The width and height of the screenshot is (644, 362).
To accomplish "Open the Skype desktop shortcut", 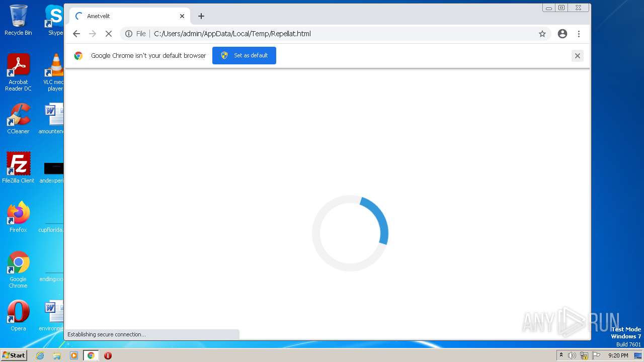I will pos(54,20).
